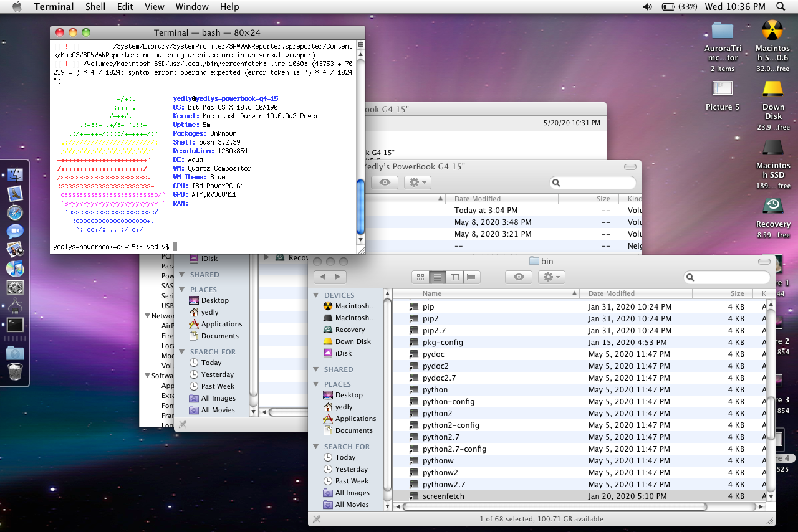798x532 pixels.
Task: Open gear dropdown in PowerBook G4 window
Action: pyautogui.click(x=417, y=183)
